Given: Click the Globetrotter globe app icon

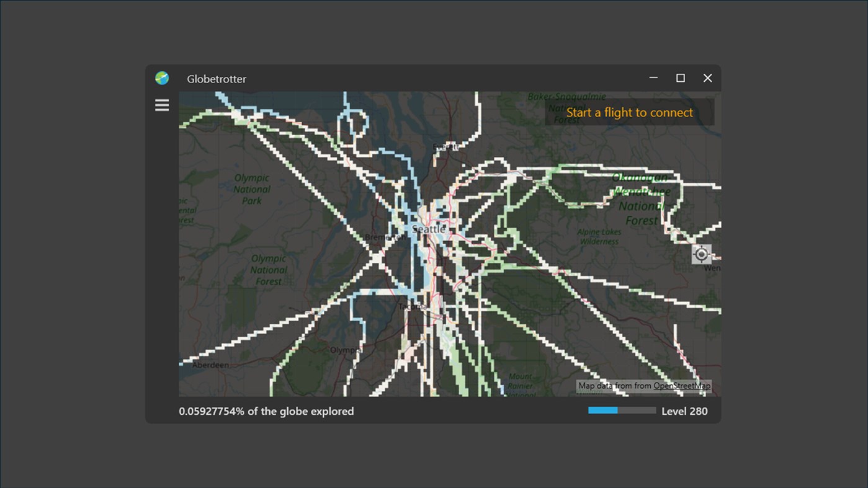Looking at the screenshot, I should point(162,78).
